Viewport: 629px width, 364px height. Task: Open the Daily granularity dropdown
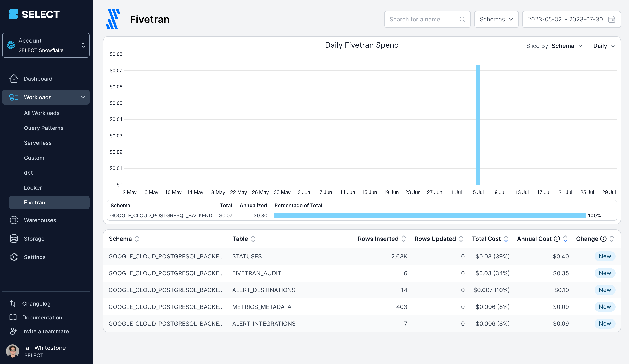coord(604,46)
